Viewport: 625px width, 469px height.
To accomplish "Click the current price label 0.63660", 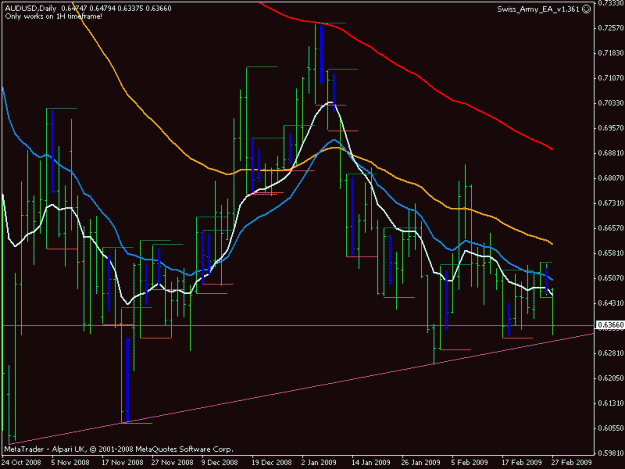I will click(x=610, y=325).
